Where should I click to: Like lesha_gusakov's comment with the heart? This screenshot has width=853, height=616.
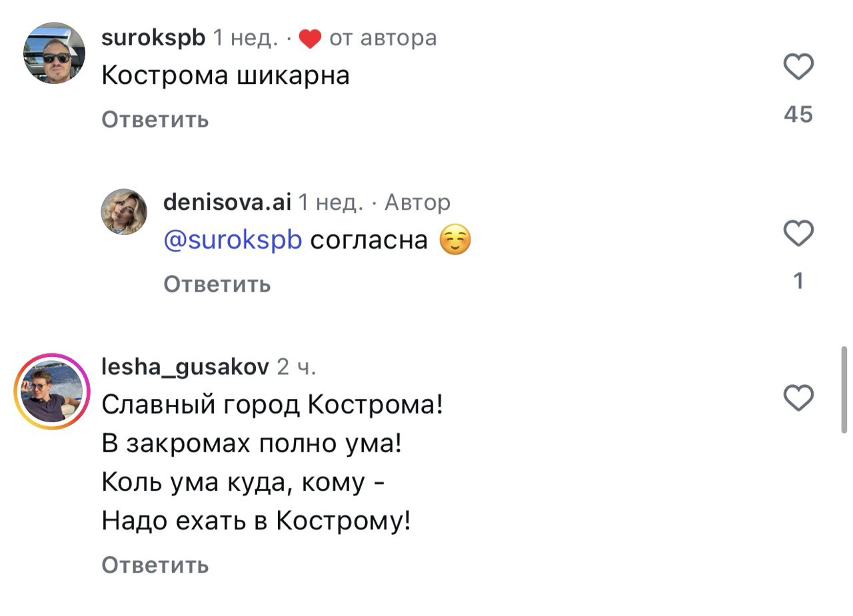coord(798,398)
